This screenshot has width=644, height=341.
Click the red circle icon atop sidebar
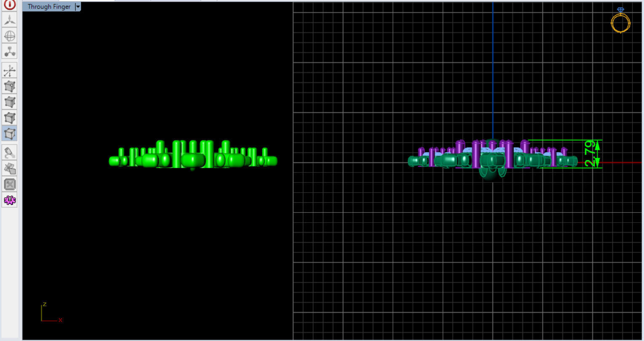coord(10,4)
